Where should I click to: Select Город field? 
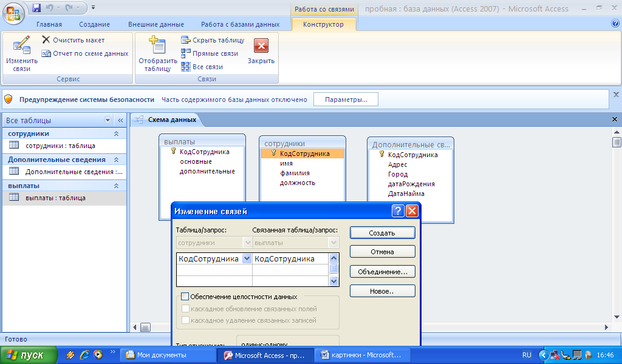coord(398,174)
